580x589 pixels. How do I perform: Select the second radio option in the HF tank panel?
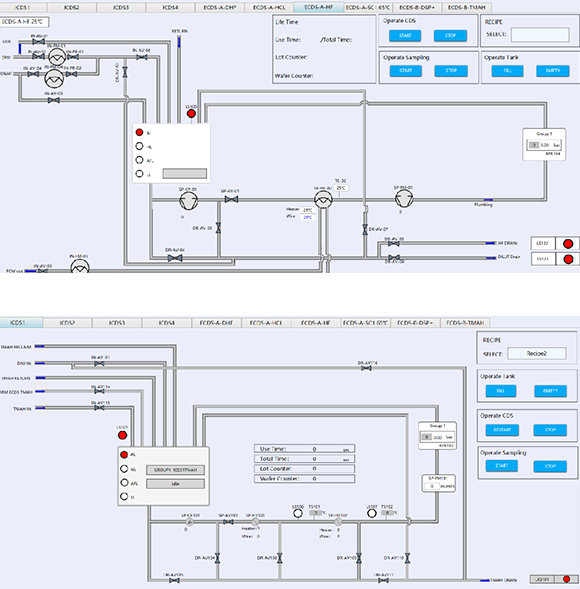139,146
